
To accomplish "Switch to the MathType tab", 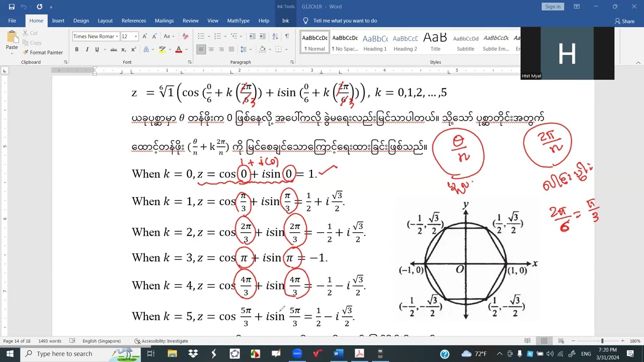I will pos(238,21).
